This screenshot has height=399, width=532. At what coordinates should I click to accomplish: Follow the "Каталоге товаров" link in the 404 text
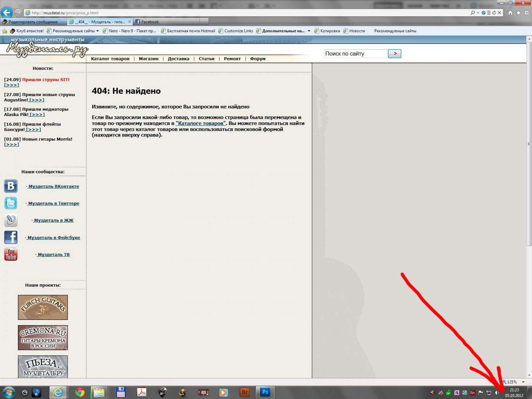tap(201, 123)
